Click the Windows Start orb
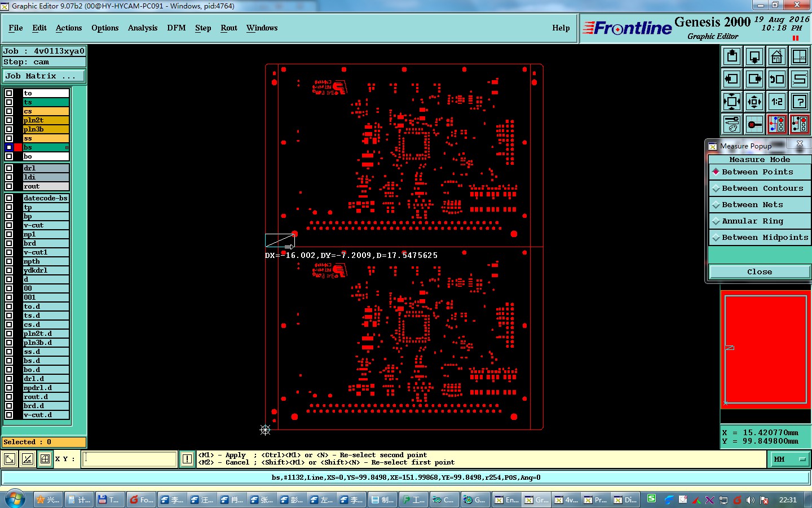 tap(15, 499)
